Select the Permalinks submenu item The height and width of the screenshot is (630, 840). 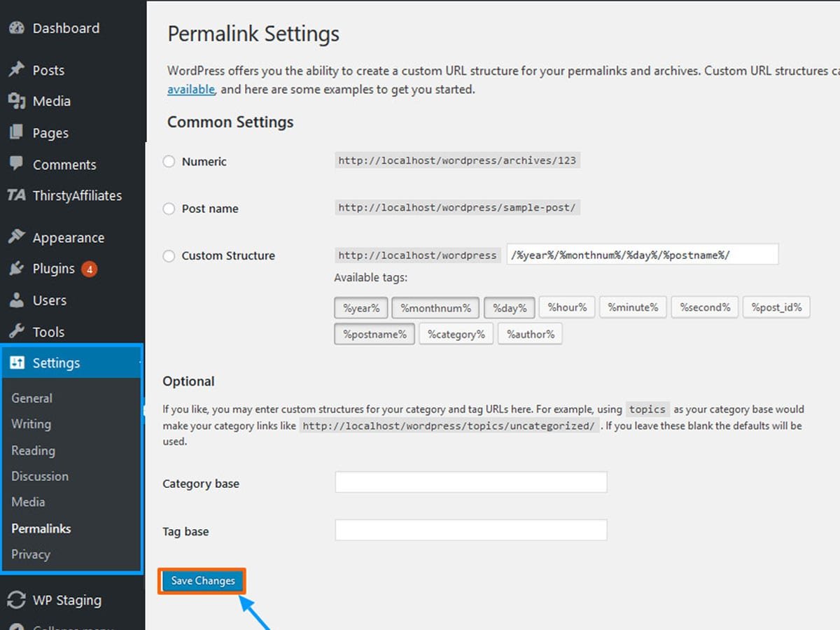[41, 528]
